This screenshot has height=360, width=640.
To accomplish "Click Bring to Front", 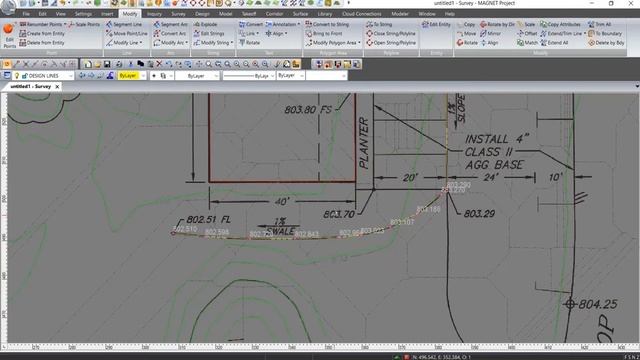I will click(324, 33).
